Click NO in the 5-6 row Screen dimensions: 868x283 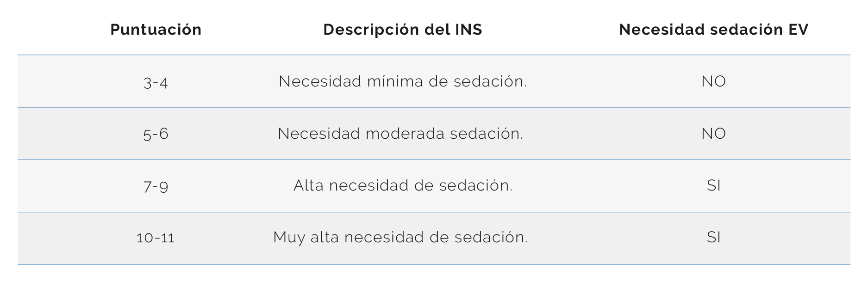coord(713,134)
